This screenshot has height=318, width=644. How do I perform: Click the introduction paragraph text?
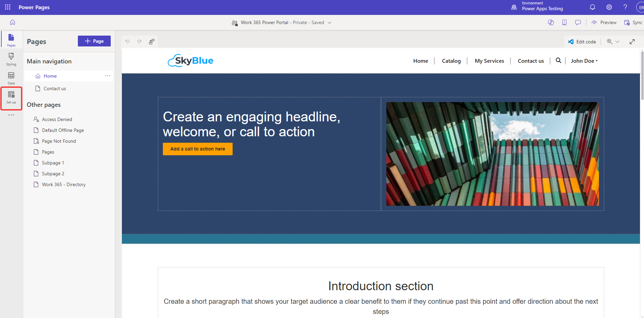[381, 306]
